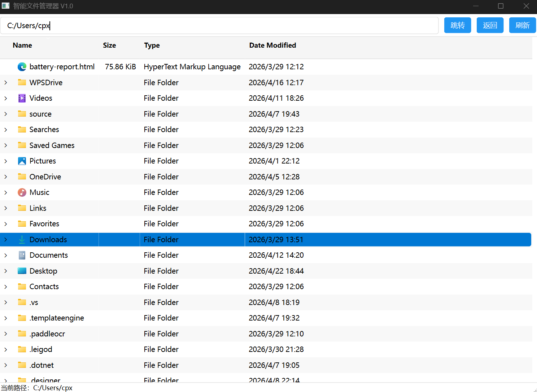Click the Desktop folder icon

point(22,271)
